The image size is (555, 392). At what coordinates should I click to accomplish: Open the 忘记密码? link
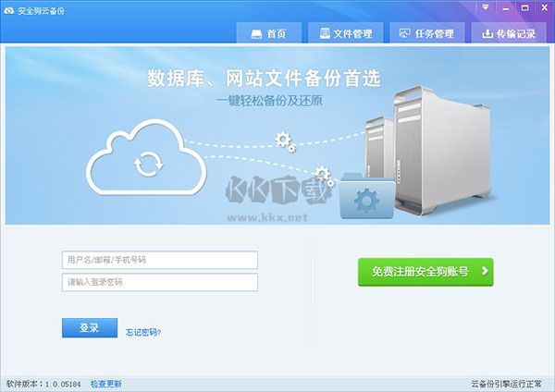pyautogui.click(x=143, y=332)
